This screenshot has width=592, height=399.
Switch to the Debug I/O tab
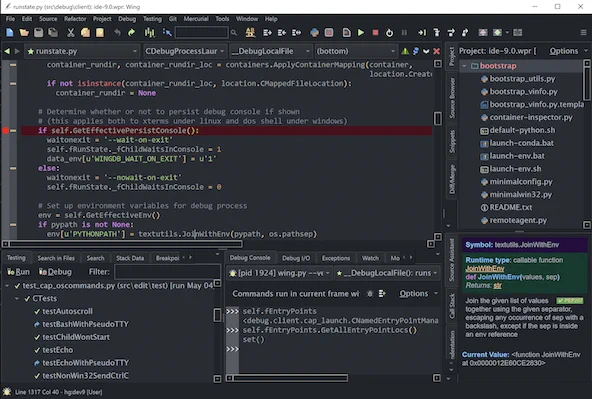point(296,258)
